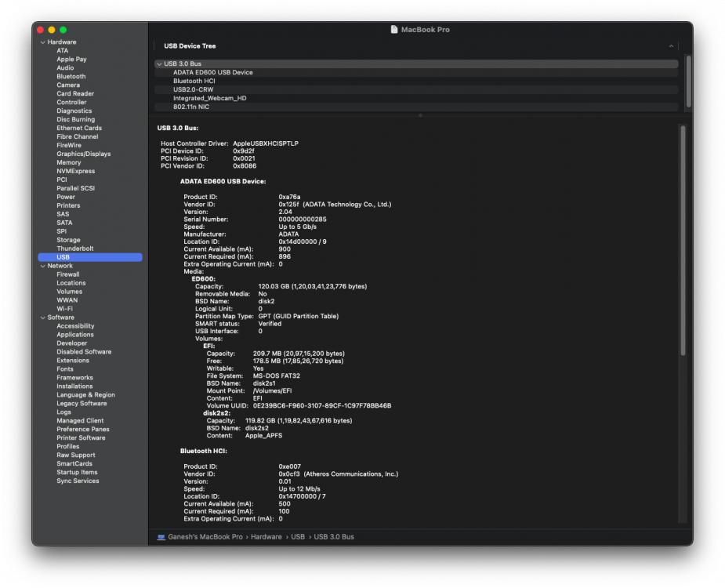Select Card Reader in the sidebar
The width and height of the screenshot is (725, 588).
pyautogui.click(x=75, y=93)
